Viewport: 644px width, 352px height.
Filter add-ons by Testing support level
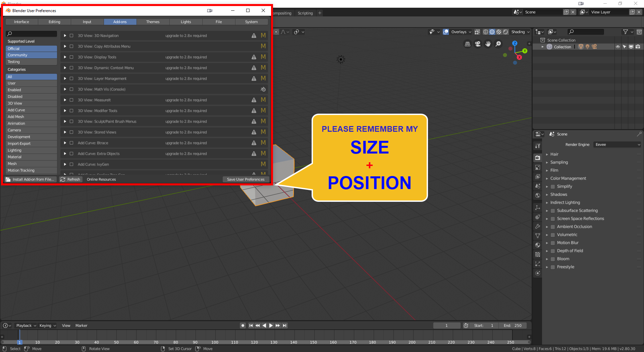coord(31,62)
